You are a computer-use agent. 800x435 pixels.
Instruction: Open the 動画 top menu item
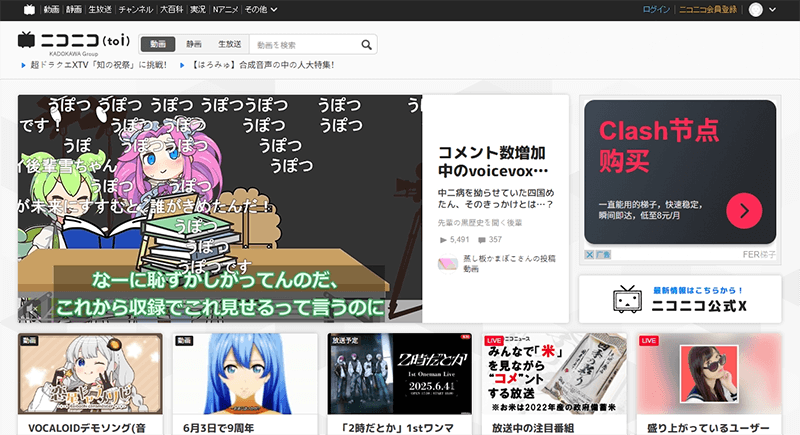52,10
